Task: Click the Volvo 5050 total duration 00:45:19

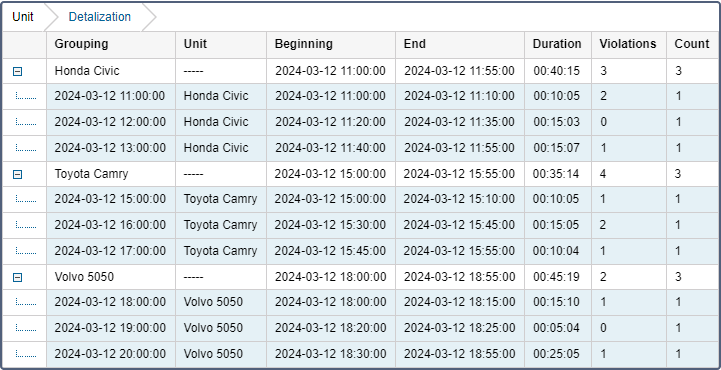Action: click(x=557, y=277)
